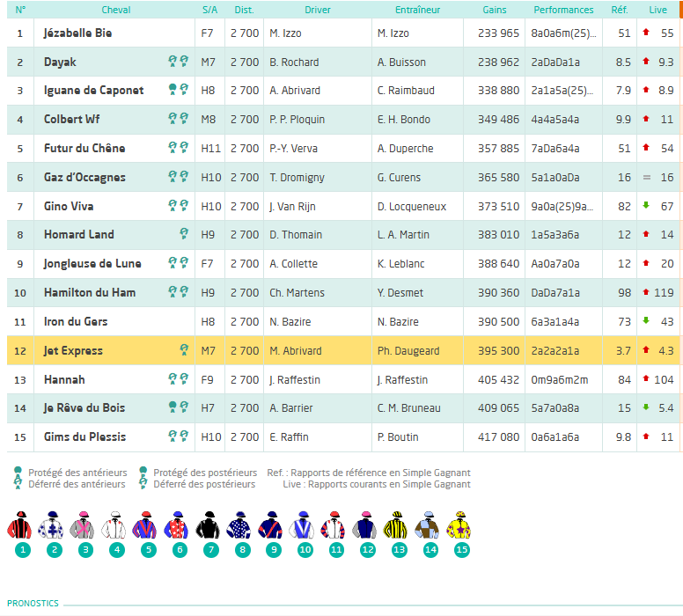Click driver name E. Raffin

click(x=289, y=437)
